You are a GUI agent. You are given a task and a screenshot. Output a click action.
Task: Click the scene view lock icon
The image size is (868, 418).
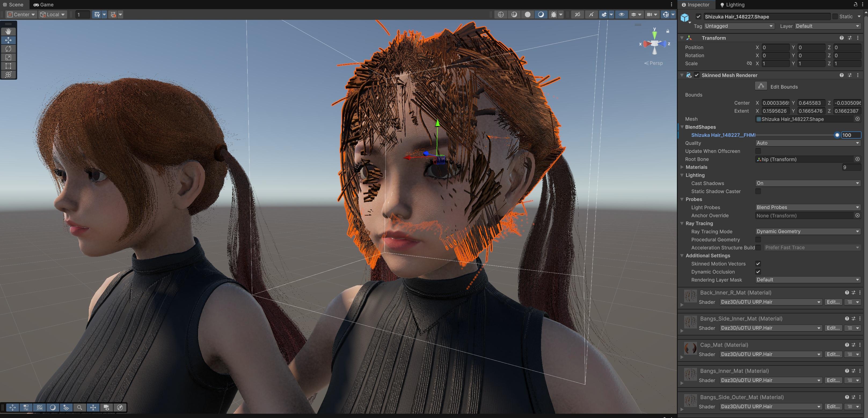coord(668,31)
